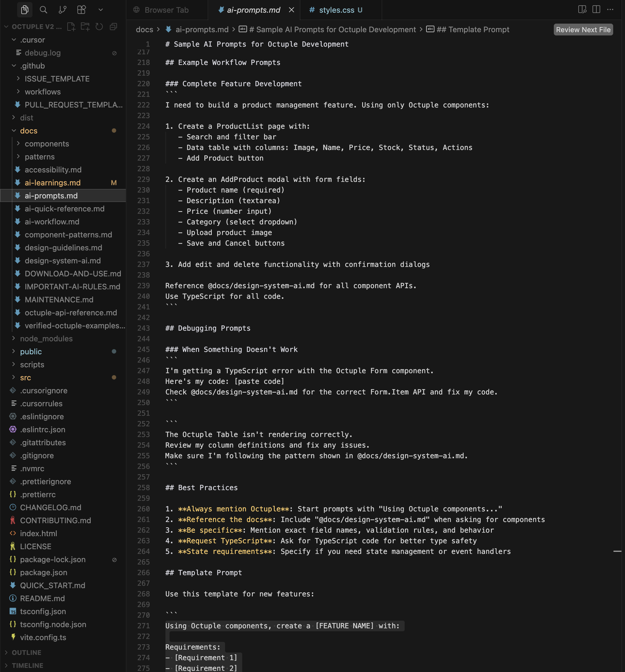Image resolution: width=625 pixels, height=672 pixels.
Task: Click the Review Next File button
Action: click(583, 30)
